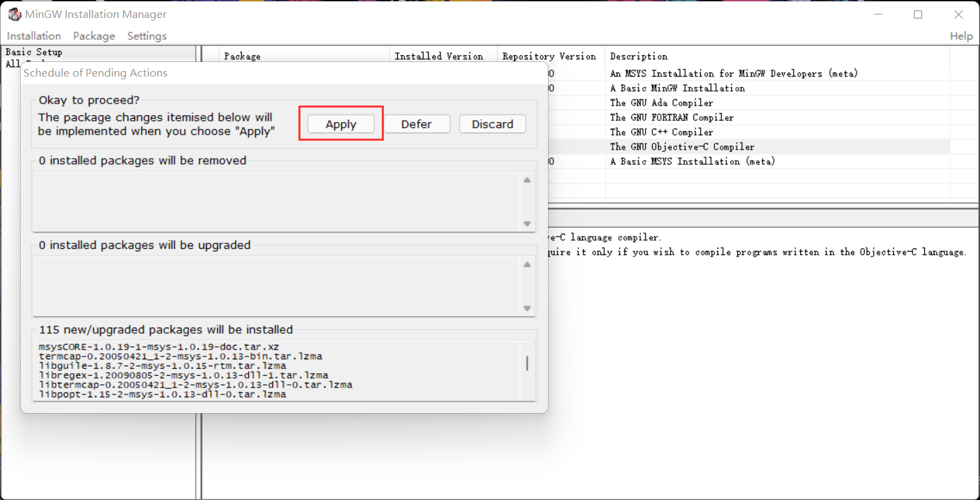Click the Package column header
980x500 pixels.
click(x=305, y=57)
